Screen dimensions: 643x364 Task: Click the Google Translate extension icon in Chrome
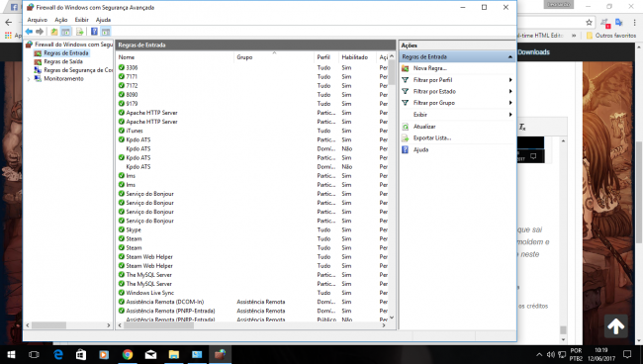(619, 22)
